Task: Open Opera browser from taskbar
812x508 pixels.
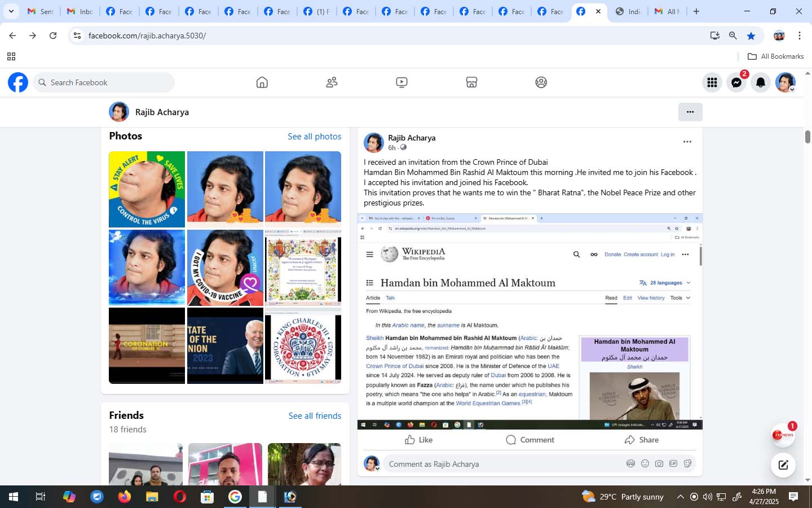Action: (180, 497)
